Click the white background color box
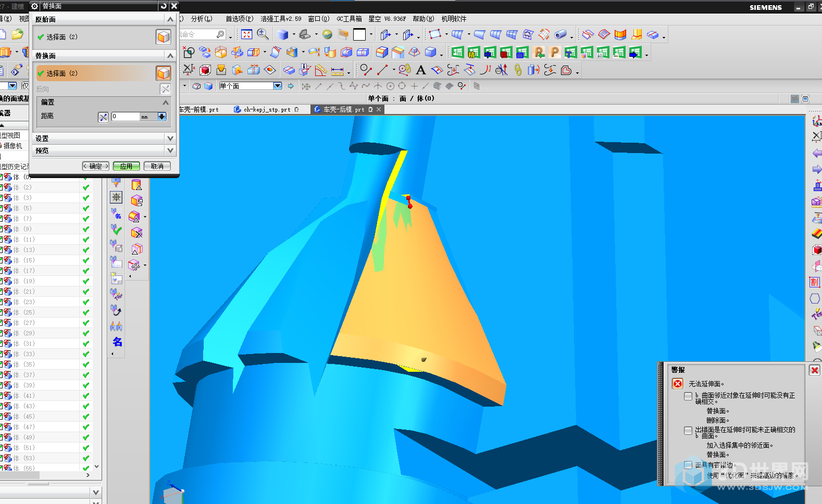Screen dimensions: 822x504 [359, 34]
